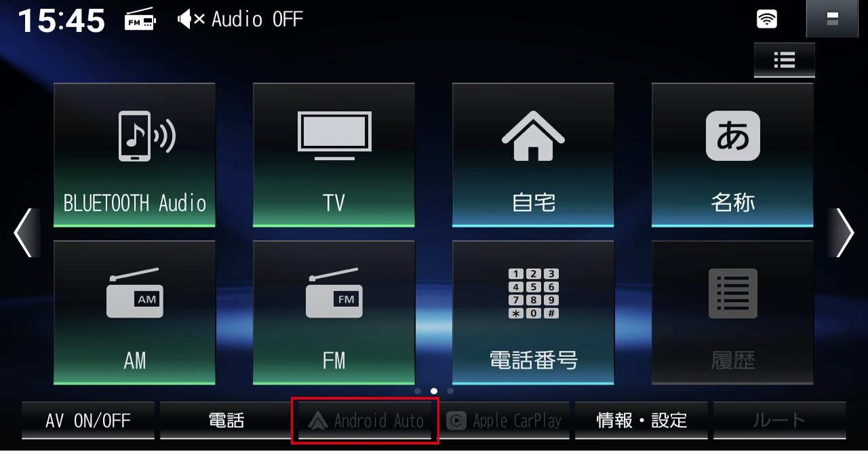Screen dimensions: 868x475
Task: Launch Apple CarPlay
Action: click(503, 420)
